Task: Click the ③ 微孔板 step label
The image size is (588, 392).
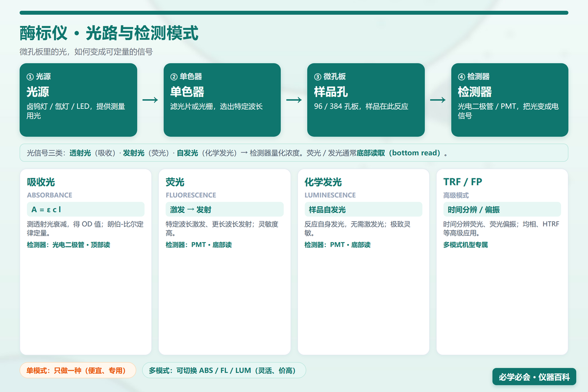Action: [330, 76]
